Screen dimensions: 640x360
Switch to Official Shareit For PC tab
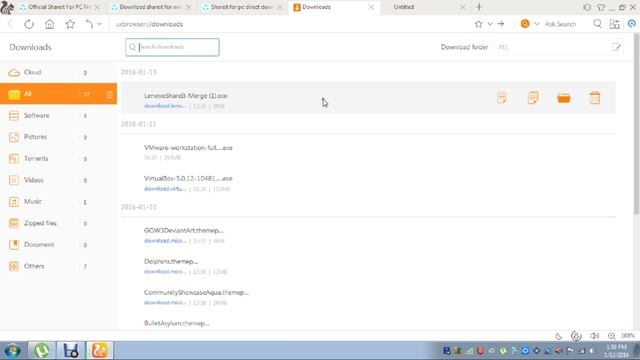click(60, 7)
